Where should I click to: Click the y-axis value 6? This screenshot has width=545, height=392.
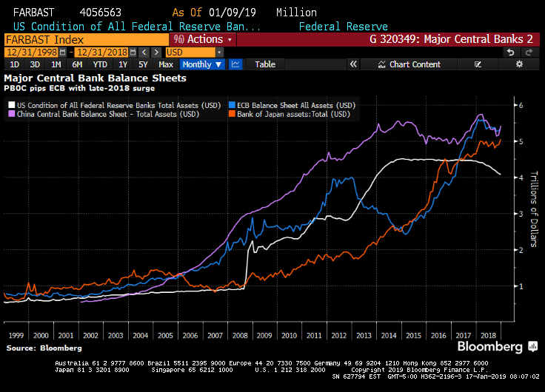pos(521,105)
